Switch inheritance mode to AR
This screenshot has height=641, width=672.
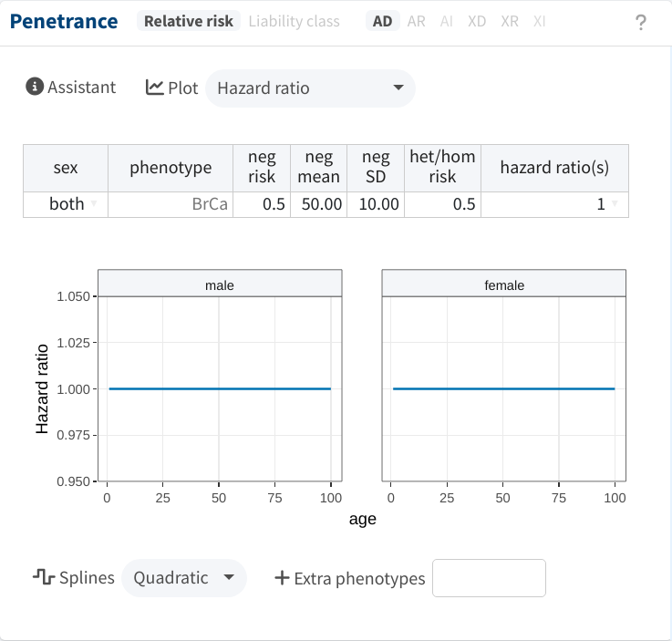coord(416,21)
